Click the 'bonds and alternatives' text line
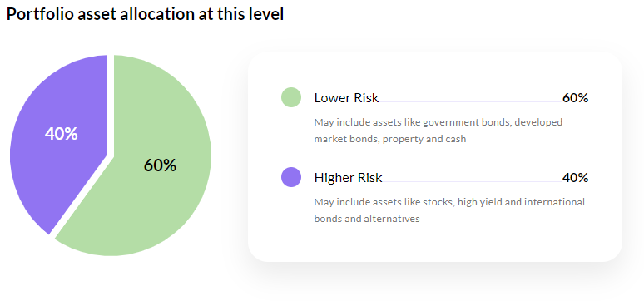 [x=367, y=219]
